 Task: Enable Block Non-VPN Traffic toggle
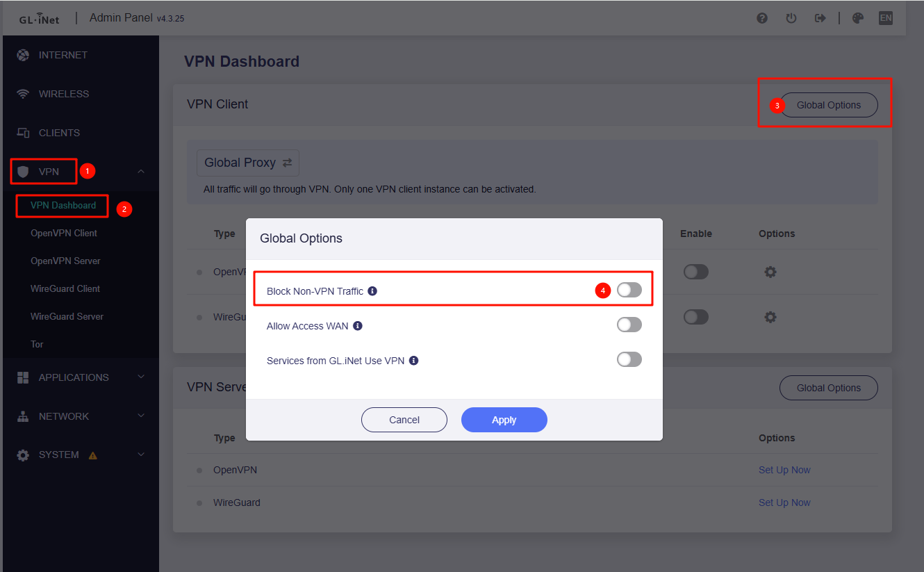pos(629,290)
